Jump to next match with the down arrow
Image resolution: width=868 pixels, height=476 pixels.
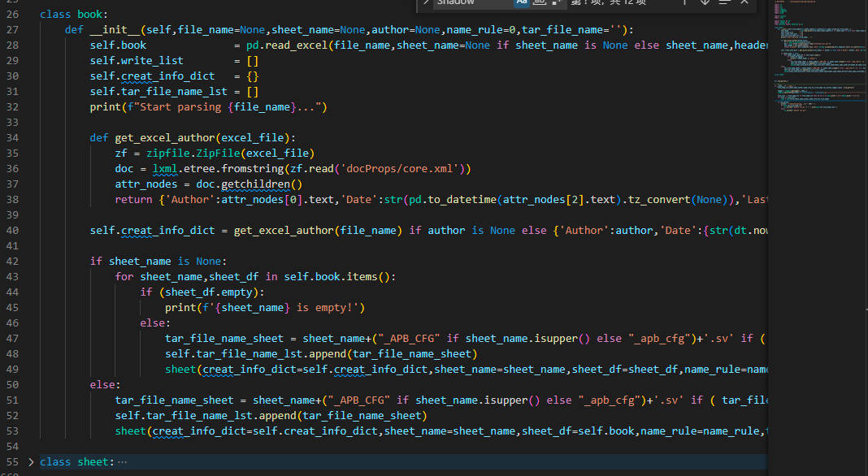[703, 2]
